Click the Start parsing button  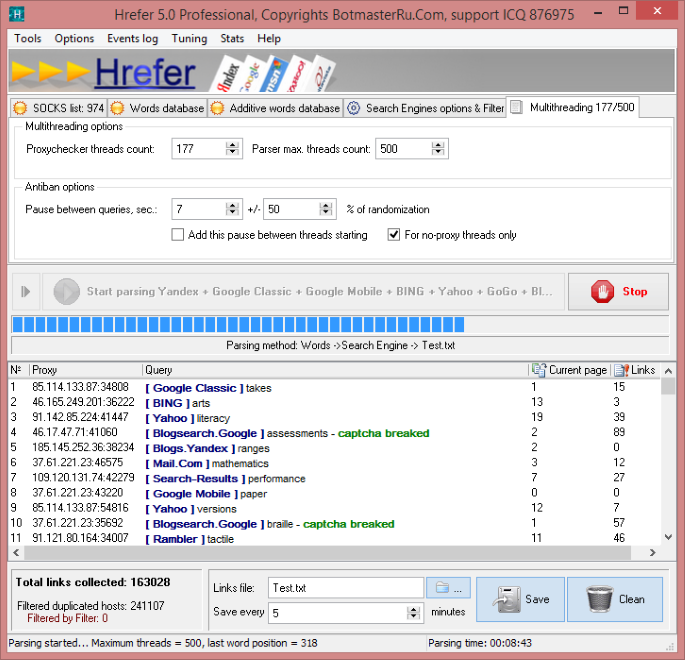tap(303, 291)
